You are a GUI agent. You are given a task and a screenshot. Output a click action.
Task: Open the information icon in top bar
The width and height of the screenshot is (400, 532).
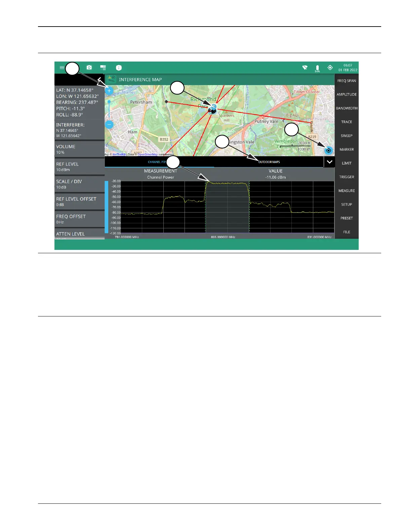[119, 68]
